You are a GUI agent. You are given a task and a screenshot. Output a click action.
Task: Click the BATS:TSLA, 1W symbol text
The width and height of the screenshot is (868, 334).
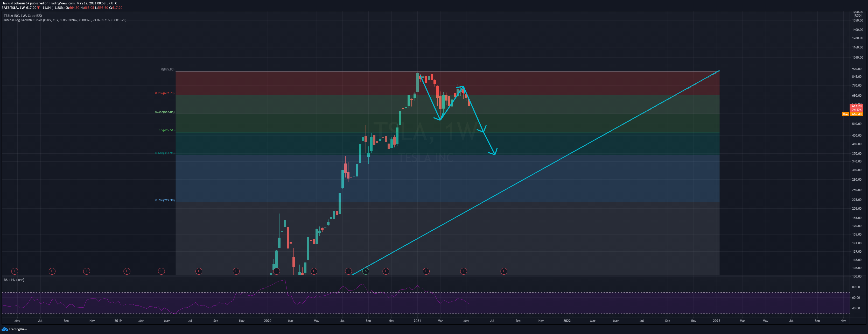click(x=13, y=8)
